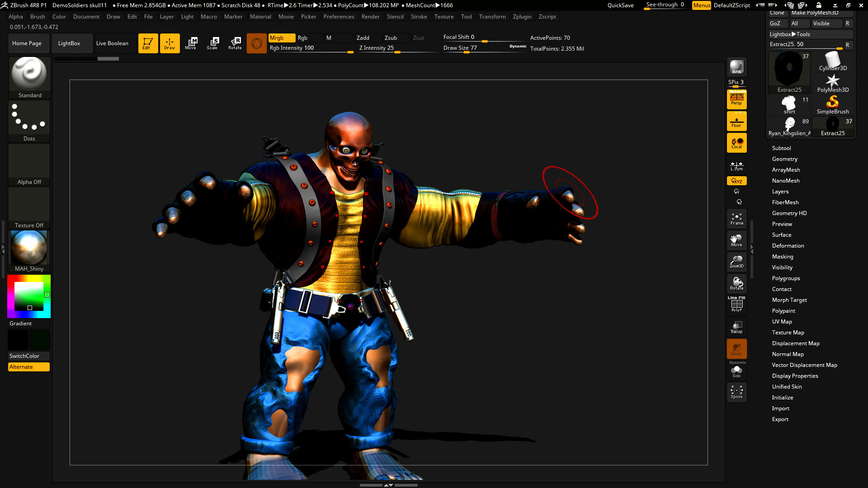Screen dimensions: 868x488
Task: Open LightBox browser
Action: (72, 43)
